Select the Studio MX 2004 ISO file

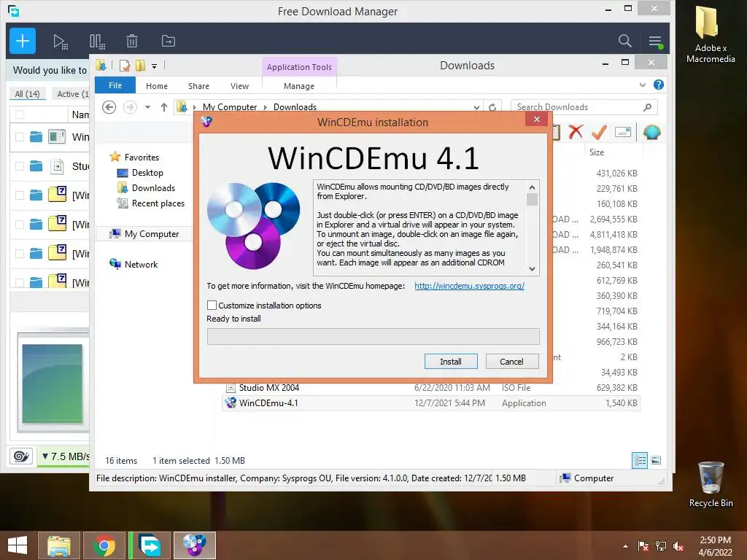coord(431,388)
